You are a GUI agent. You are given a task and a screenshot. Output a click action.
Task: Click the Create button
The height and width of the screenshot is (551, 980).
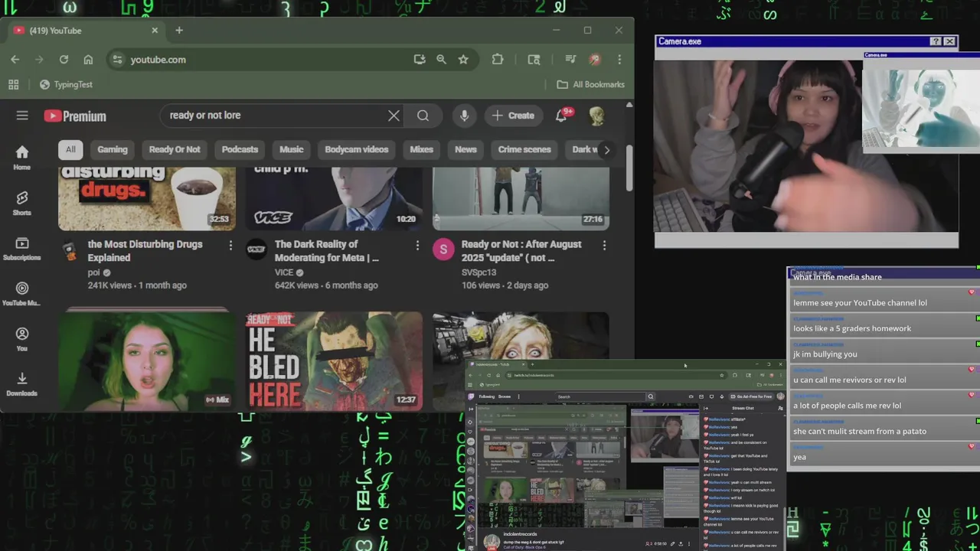(x=514, y=116)
